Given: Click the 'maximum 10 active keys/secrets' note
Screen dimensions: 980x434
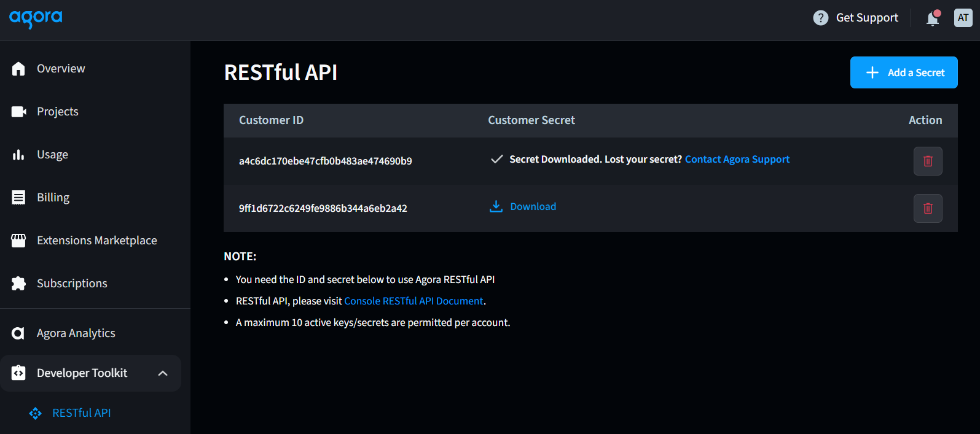Looking at the screenshot, I should [373, 322].
